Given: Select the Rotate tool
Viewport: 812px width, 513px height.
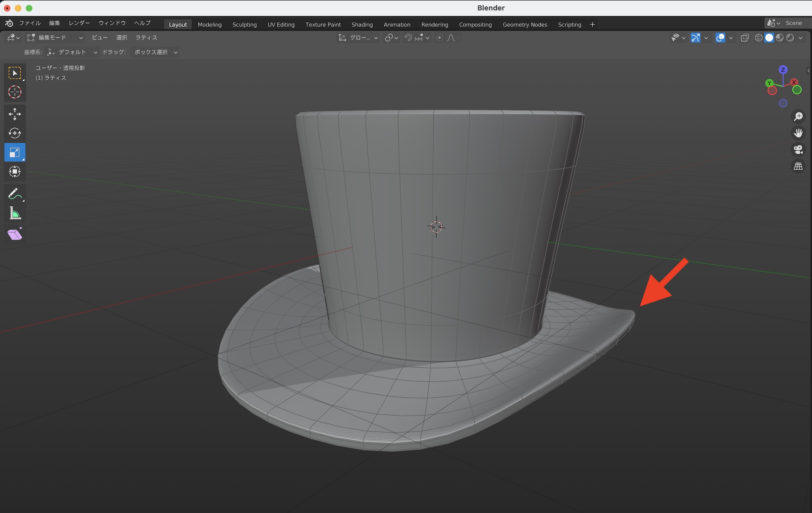Looking at the screenshot, I should pos(15,133).
